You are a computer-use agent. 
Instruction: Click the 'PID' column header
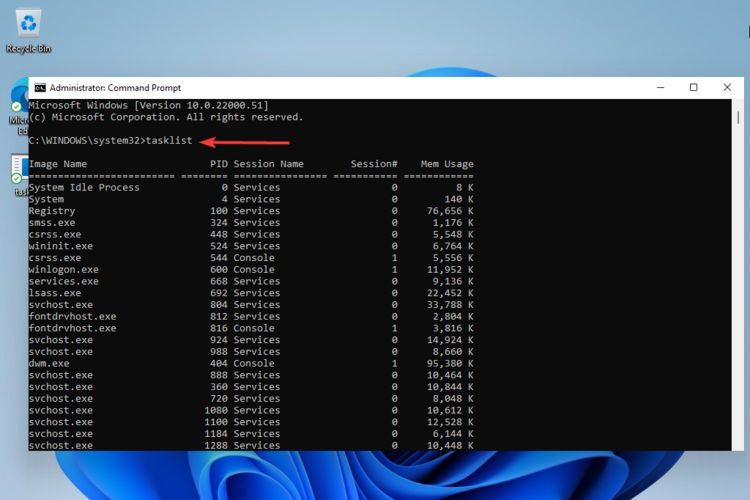coord(219,164)
